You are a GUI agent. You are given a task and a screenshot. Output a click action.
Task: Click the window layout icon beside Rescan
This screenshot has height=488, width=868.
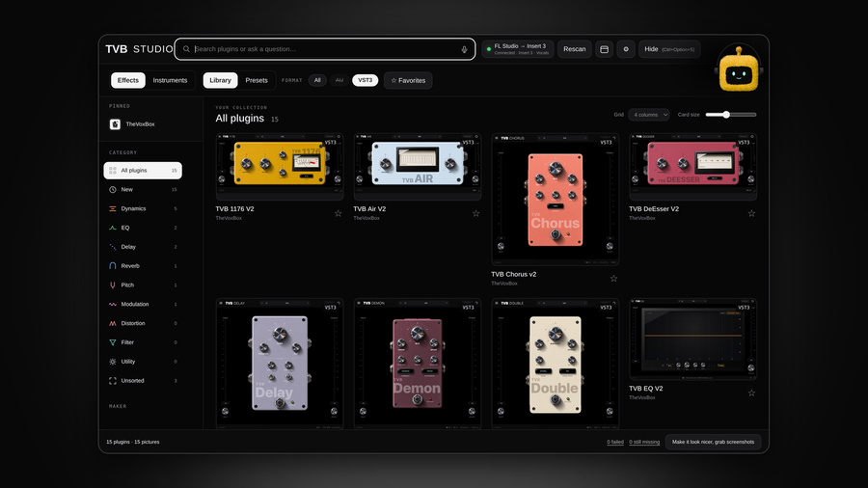pyautogui.click(x=604, y=49)
